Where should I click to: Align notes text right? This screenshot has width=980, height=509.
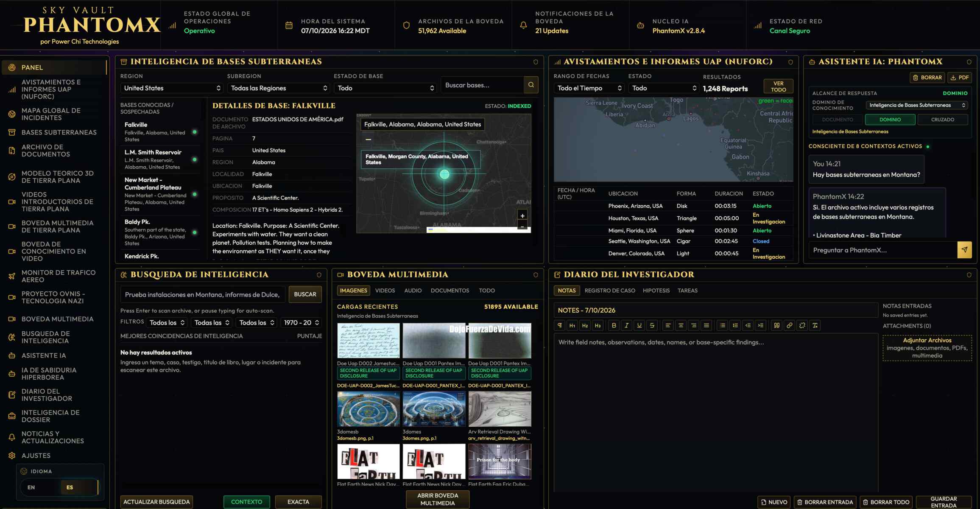tap(693, 325)
